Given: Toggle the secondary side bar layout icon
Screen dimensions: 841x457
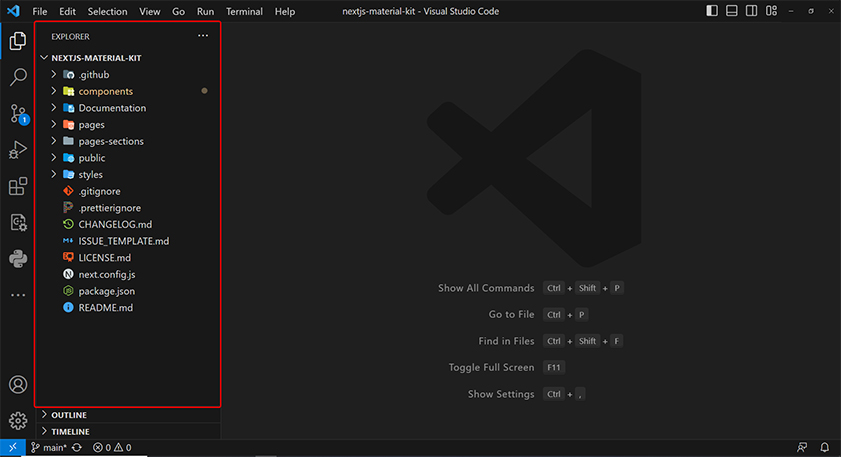Looking at the screenshot, I should coord(751,11).
